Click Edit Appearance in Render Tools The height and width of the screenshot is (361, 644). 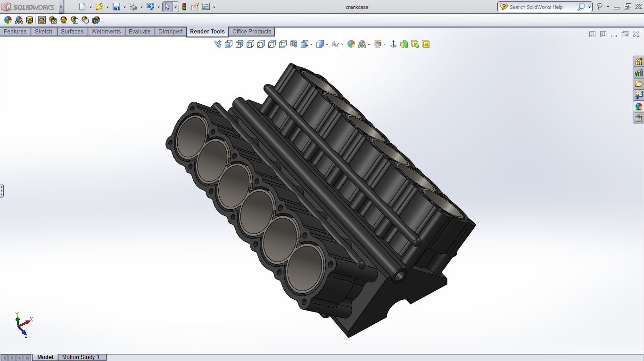(x=8, y=20)
